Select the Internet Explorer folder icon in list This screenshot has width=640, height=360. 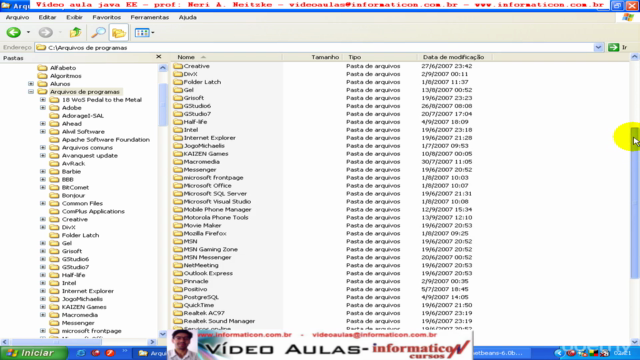pos(178,138)
